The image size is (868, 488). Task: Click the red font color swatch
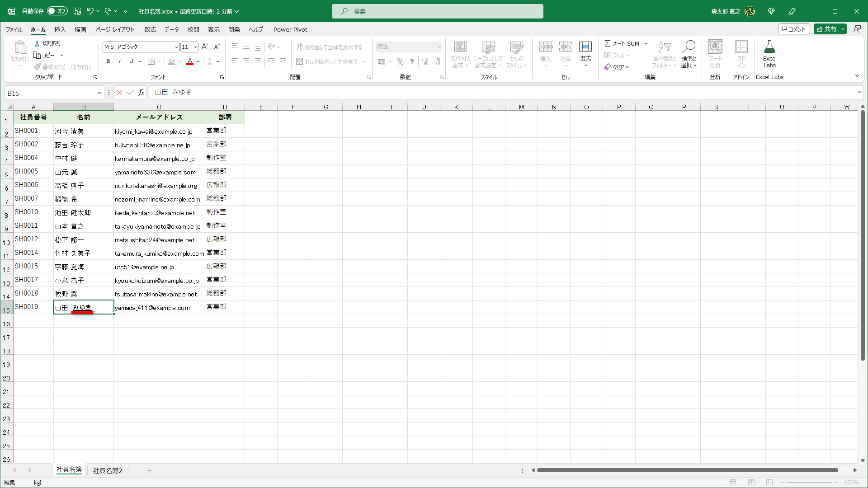point(190,61)
